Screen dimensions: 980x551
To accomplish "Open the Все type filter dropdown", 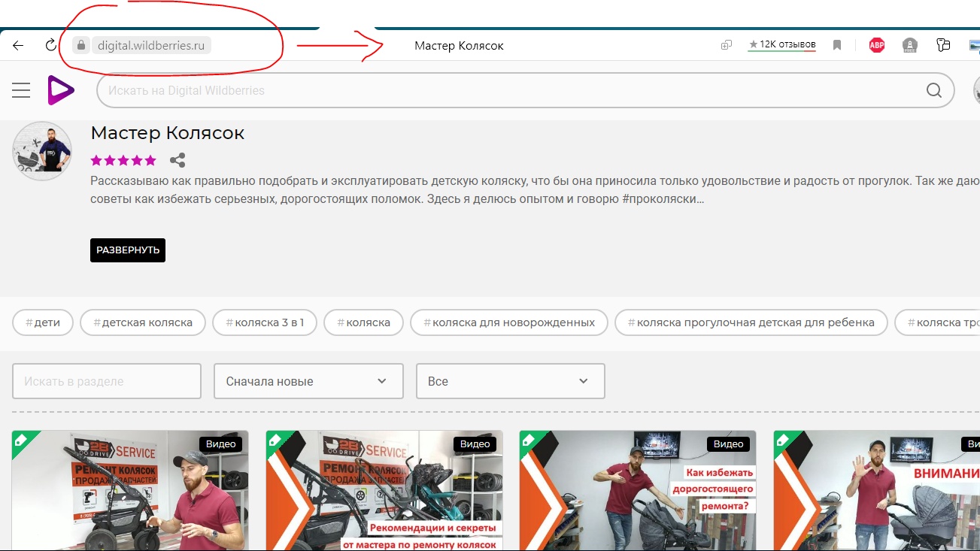I will (511, 381).
